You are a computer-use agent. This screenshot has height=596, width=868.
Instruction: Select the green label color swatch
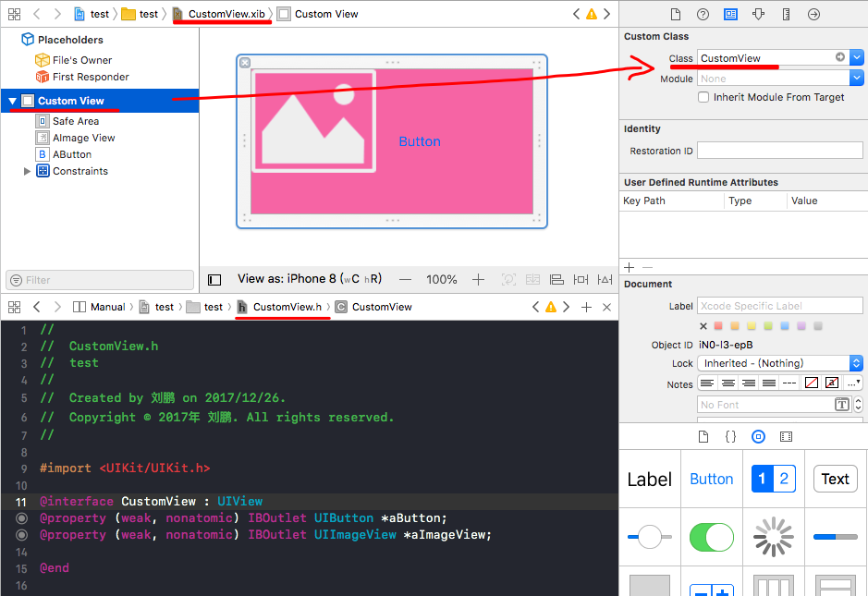[768, 326]
